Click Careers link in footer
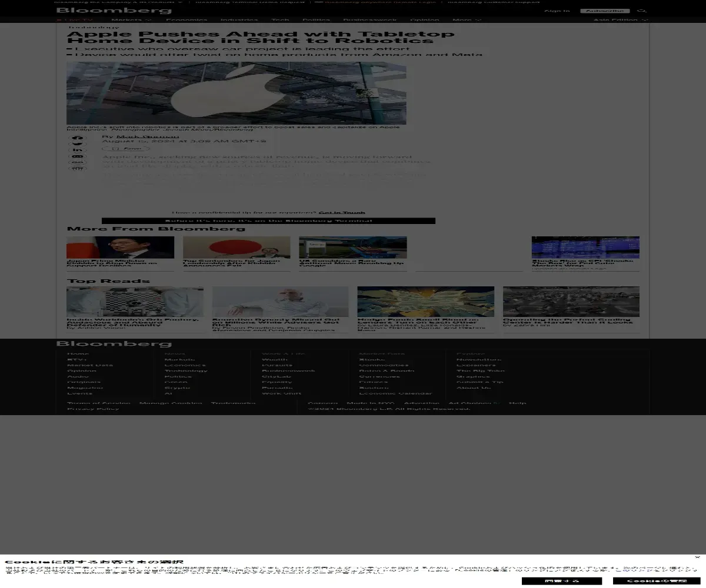The height and width of the screenshot is (588, 706). (323, 403)
